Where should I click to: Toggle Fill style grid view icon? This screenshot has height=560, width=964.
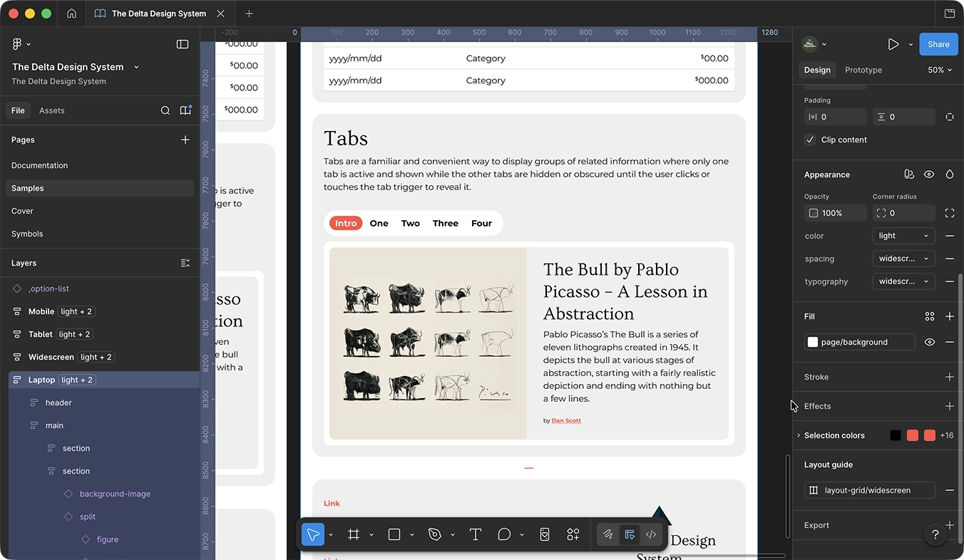(930, 316)
